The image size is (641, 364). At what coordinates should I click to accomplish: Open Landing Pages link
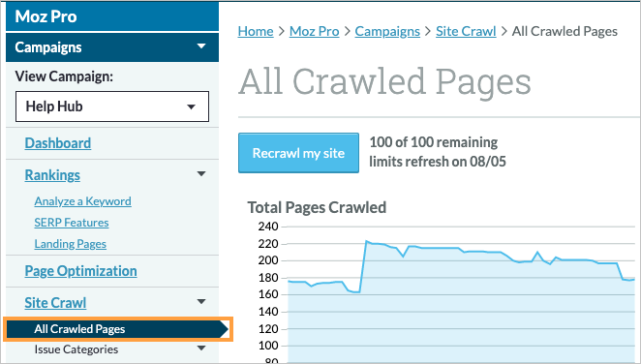coord(71,244)
